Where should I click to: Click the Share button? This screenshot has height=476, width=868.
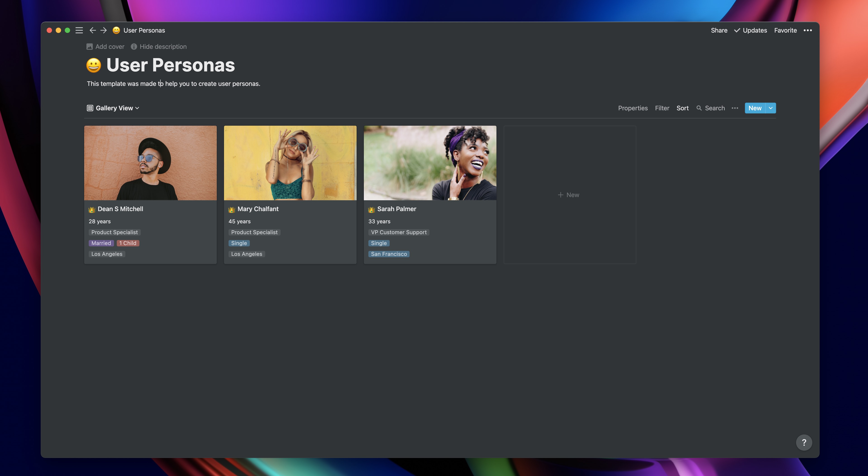click(719, 30)
